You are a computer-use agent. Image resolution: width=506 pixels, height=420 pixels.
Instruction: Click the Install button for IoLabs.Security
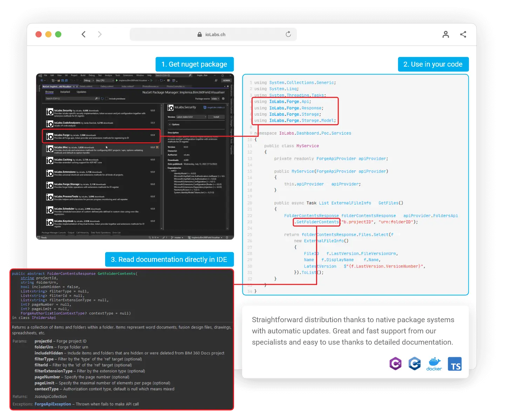[x=216, y=117]
